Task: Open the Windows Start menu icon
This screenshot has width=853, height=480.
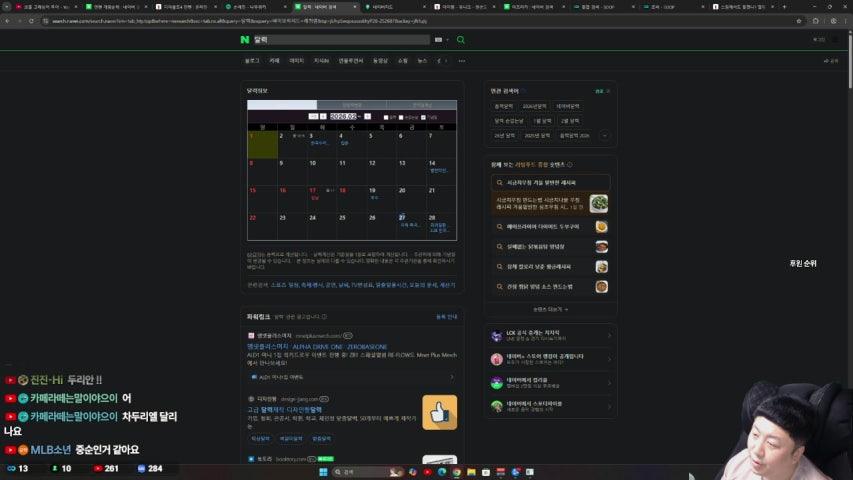Action: point(323,471)
